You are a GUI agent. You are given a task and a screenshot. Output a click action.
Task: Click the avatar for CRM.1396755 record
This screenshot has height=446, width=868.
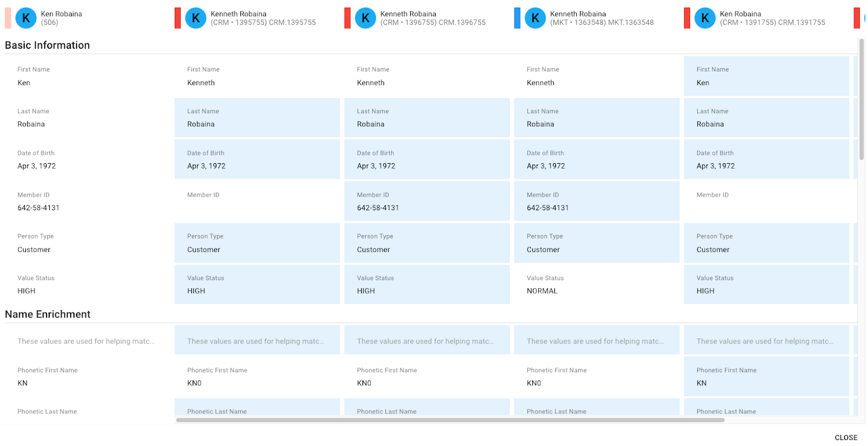[366, 18]
